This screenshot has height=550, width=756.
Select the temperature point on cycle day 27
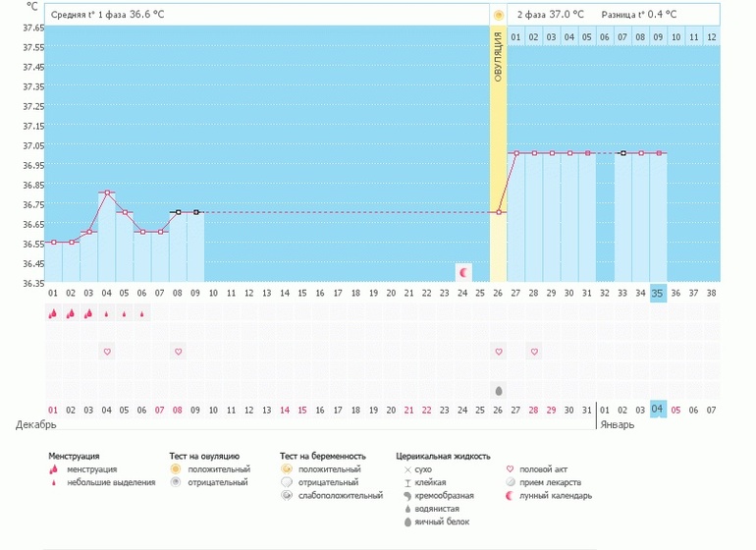(x=516, y=153)
